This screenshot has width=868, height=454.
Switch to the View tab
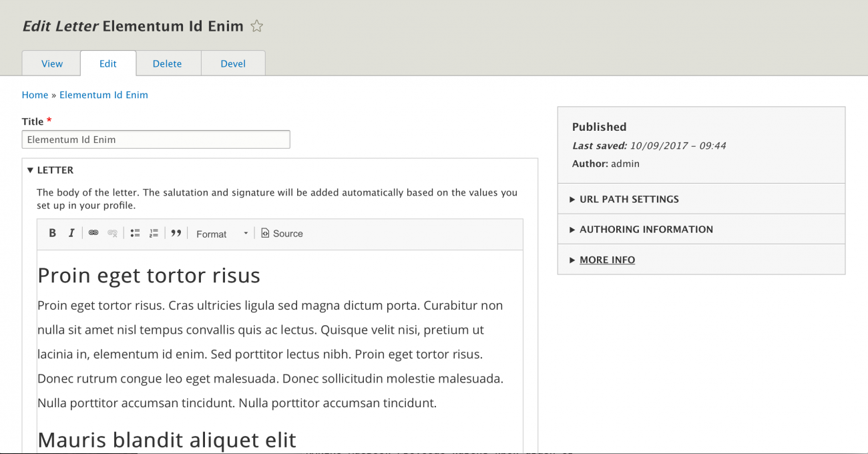point(51,63)
